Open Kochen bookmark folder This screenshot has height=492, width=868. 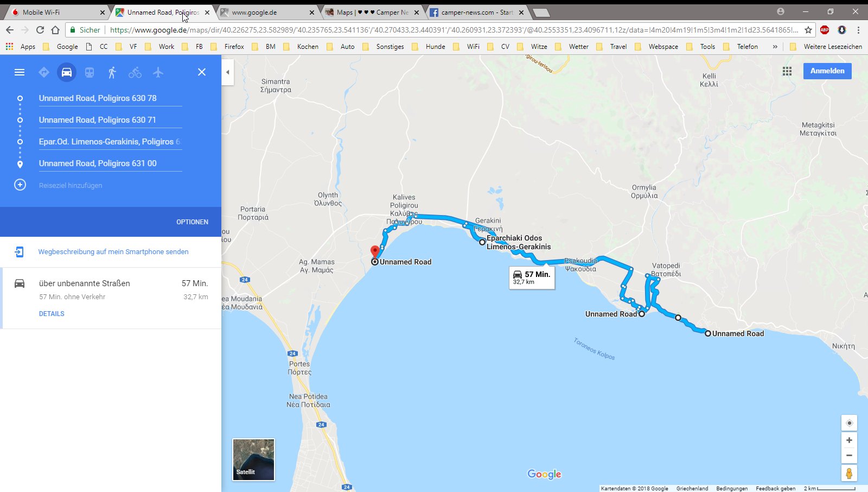pos(301,47)
